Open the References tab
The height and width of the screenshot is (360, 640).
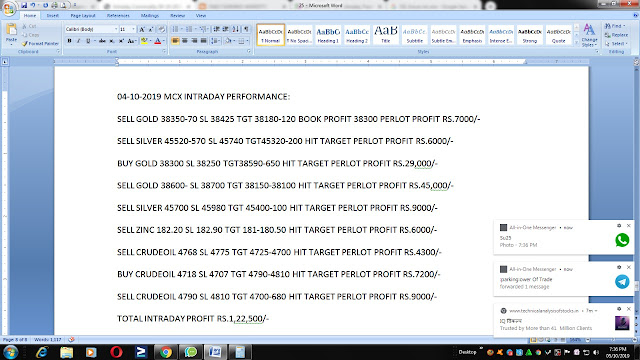pos(118,16)
